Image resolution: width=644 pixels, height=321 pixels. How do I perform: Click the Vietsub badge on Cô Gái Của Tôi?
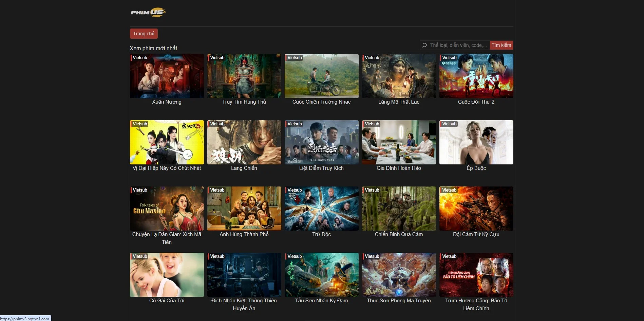coord(139,256)
